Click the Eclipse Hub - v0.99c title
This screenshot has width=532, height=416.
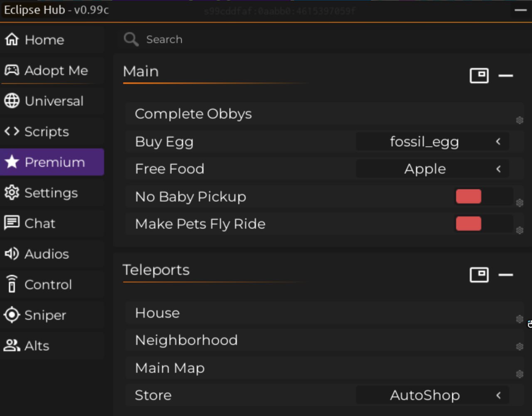(x=56, y=10)
